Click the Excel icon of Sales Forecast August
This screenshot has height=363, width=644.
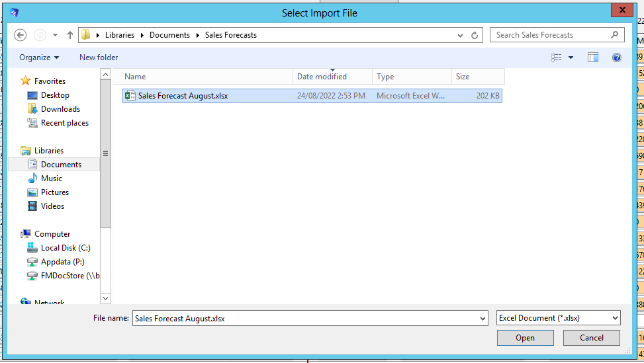(x=130, y=96)
